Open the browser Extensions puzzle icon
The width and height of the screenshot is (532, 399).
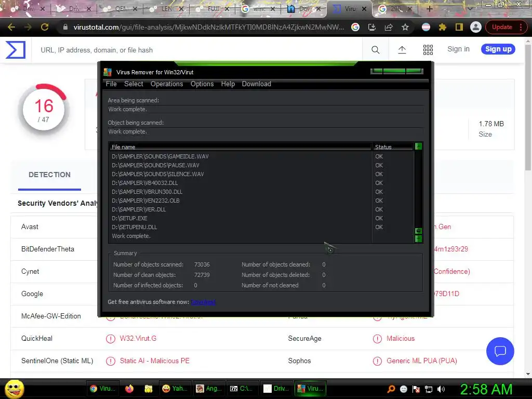pos(443,27)
